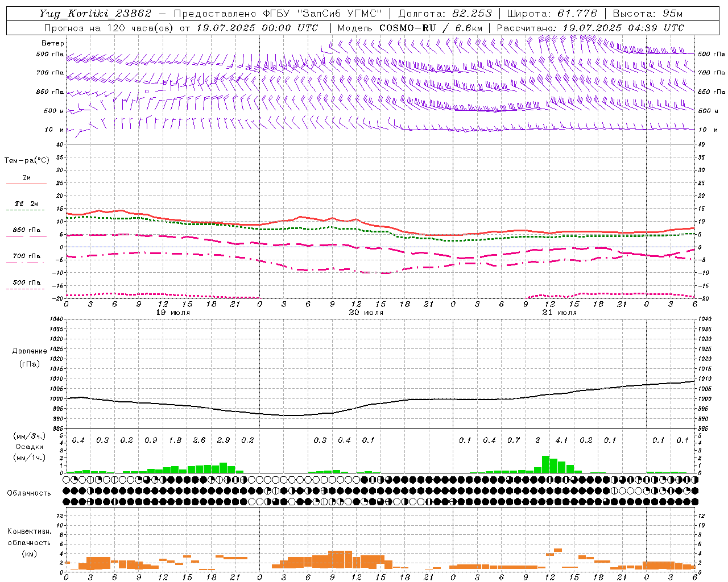Click the 4.1 precipitation value
Viewport: 728px width, 582px height.
click(x=562, y=440)
